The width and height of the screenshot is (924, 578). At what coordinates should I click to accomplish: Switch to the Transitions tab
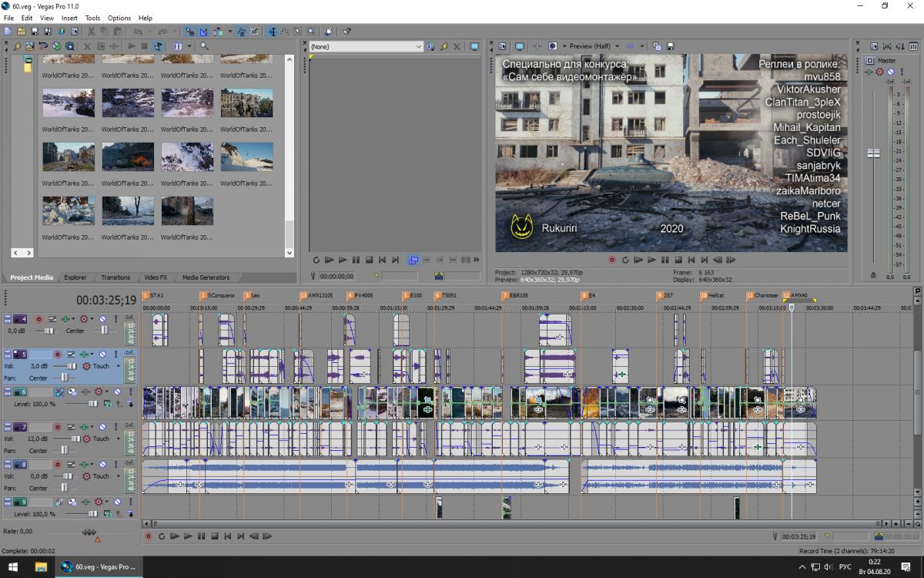[x=115, y=277]
